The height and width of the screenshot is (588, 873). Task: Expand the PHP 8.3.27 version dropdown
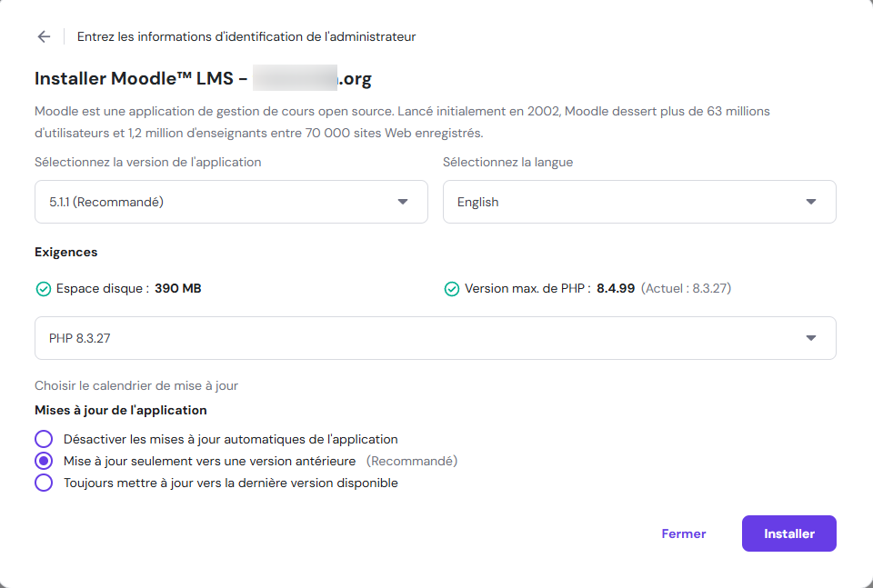[x=435, y=337]
